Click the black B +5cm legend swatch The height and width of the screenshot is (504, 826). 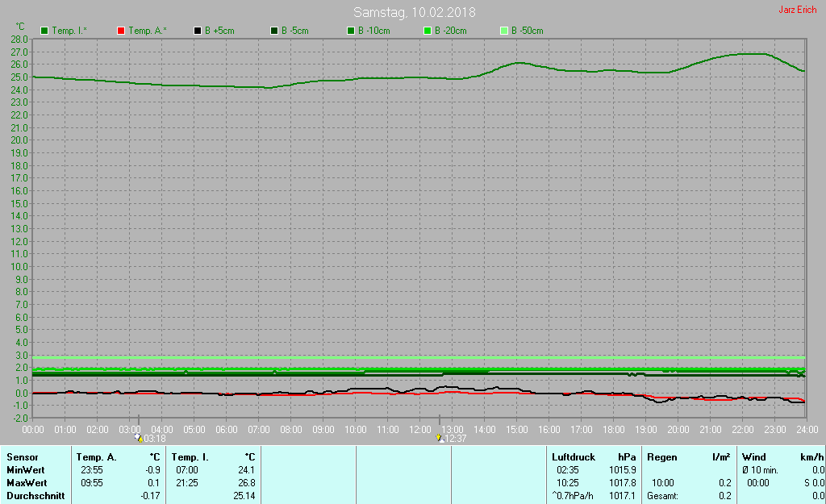(198, 31)
